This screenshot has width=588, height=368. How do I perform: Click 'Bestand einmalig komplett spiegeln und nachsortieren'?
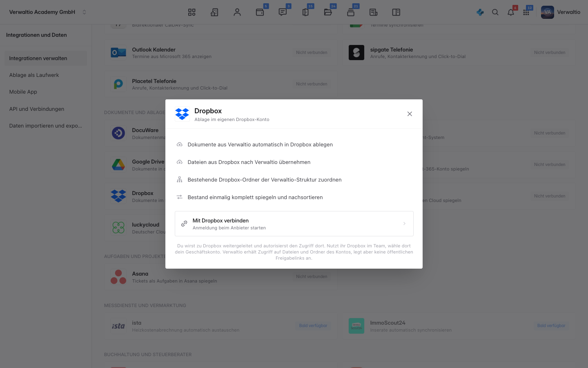(x=255, y=197)
